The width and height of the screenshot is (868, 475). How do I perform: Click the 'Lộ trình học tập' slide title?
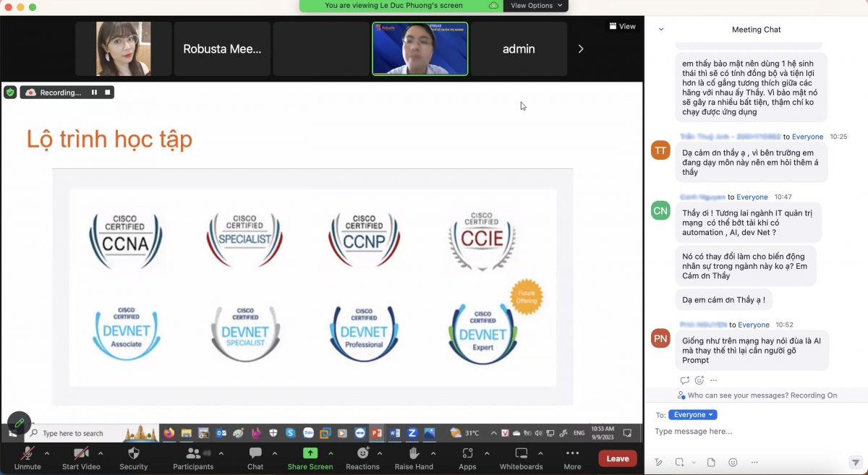point(109,139)
